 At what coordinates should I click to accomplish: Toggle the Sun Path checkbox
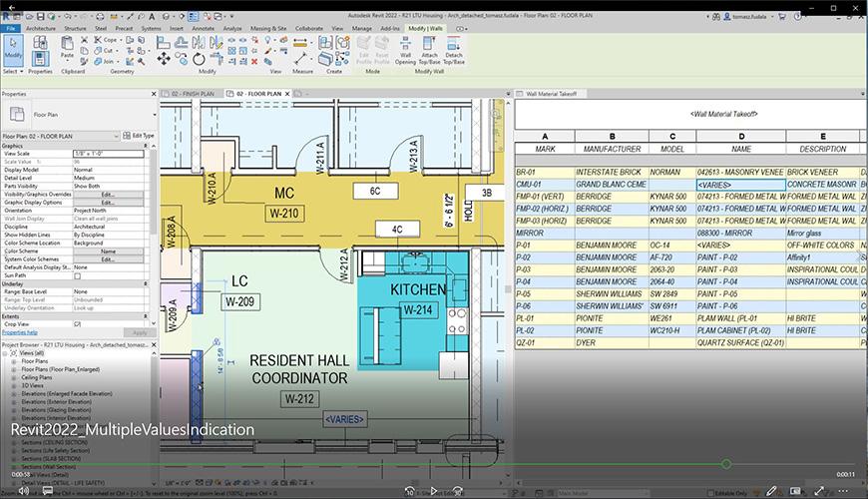click(x=78, y=275)
